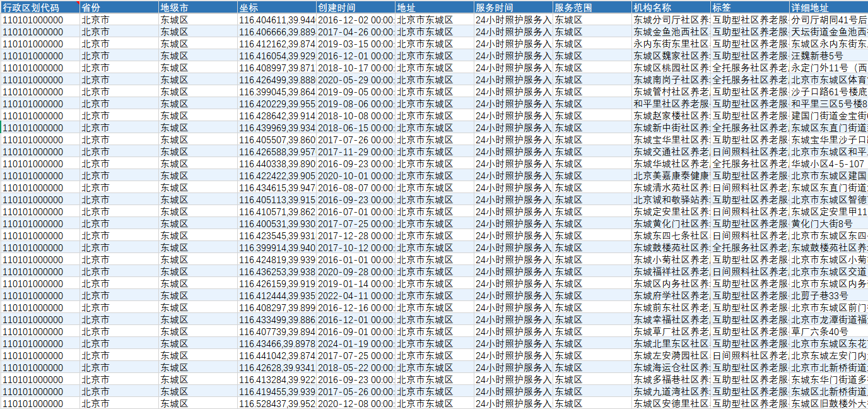Screen dimensions: 868x409
Task: Click the 行政区划代码 column header
Action: coord(40,8)
